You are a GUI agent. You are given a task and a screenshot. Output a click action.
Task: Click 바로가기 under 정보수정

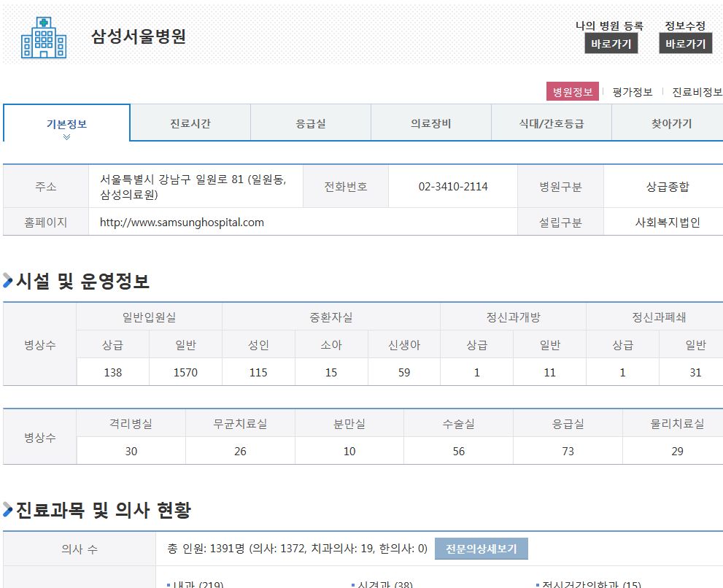point(686,43)
